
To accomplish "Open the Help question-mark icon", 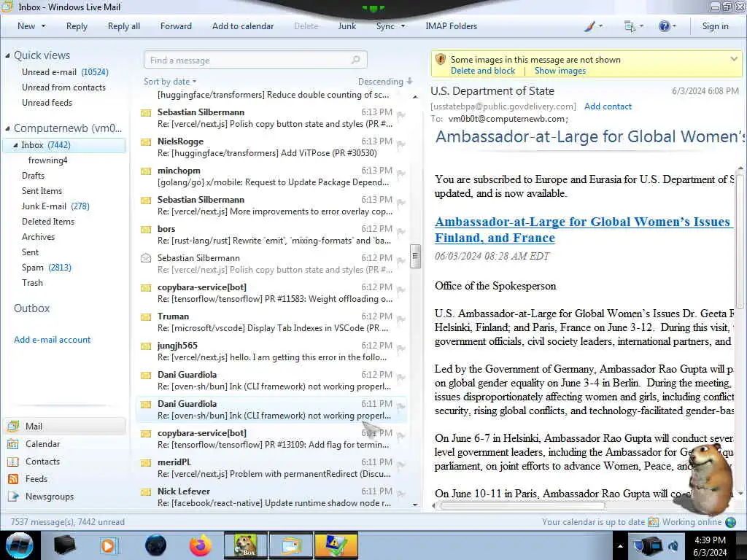I will coord(667,26).
